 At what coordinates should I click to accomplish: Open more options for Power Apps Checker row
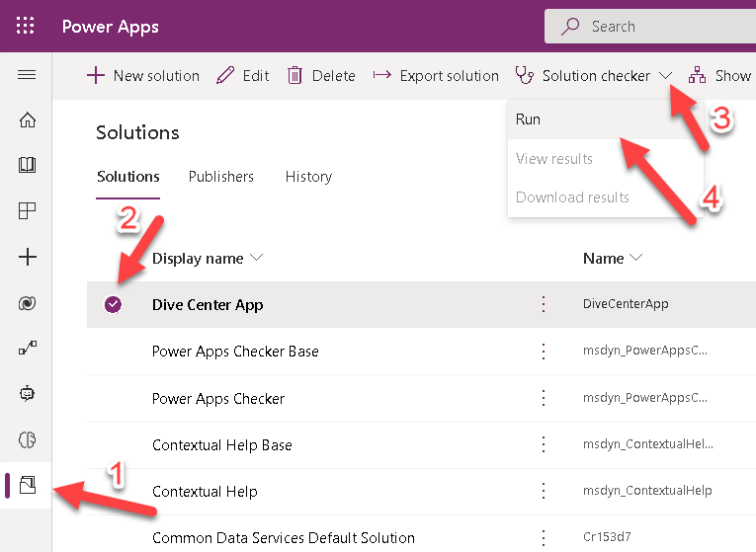click(544, 398)
